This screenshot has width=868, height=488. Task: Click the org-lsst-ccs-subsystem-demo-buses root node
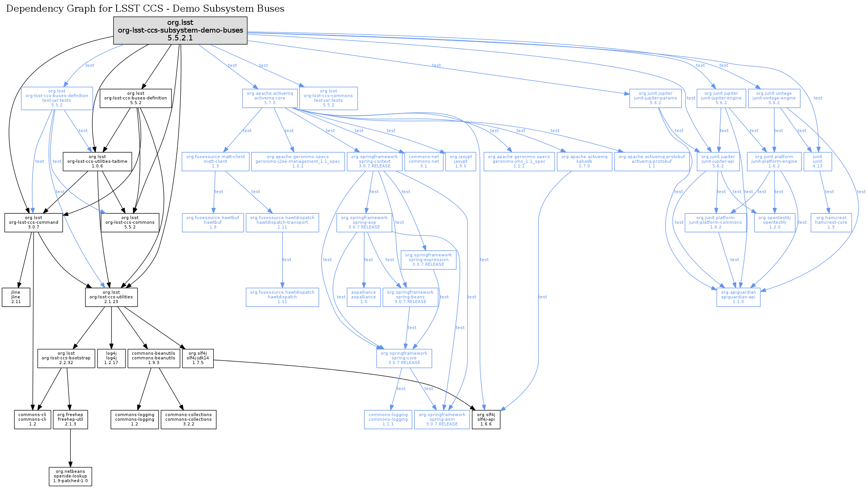click(180, 30)
